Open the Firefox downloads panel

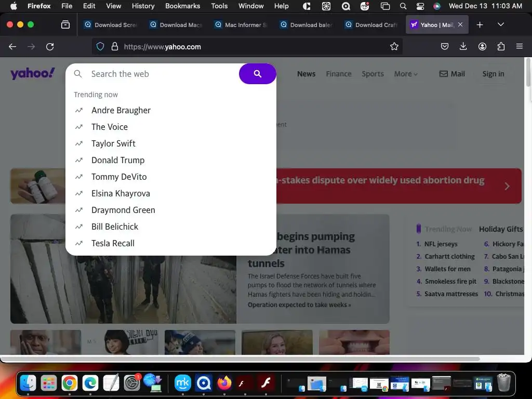[x=463, y=46]
